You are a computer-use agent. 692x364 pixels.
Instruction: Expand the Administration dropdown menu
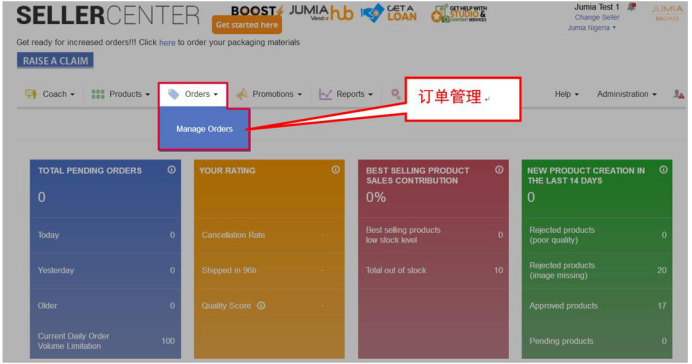(627, 94)
